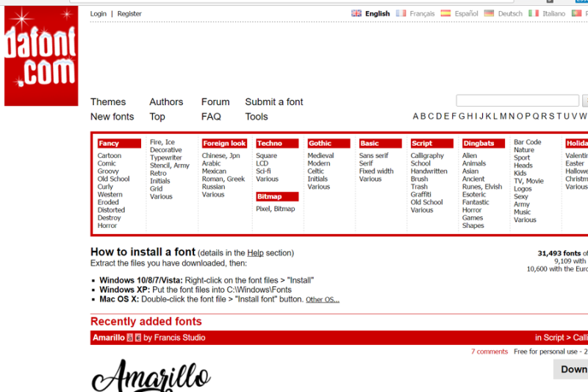
Task: Click the dafont.com logo
Action: pyautogui.click(x=41, y=55)
